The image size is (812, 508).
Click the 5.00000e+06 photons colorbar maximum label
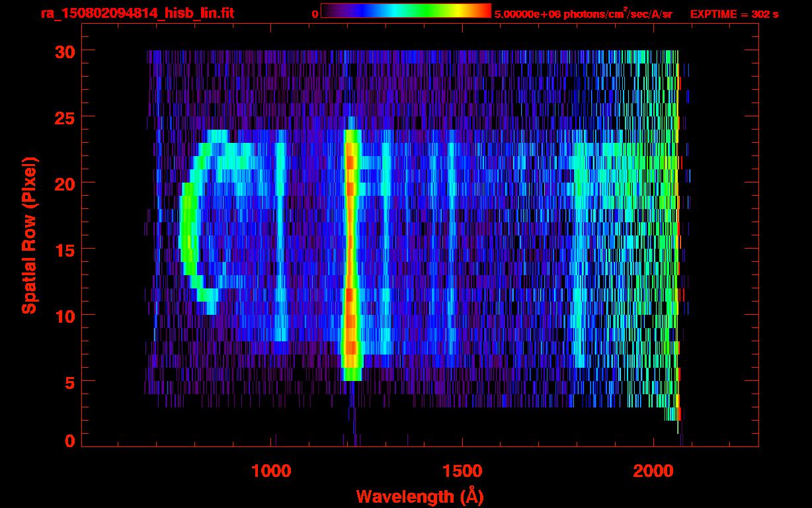(x=583, y=14)
